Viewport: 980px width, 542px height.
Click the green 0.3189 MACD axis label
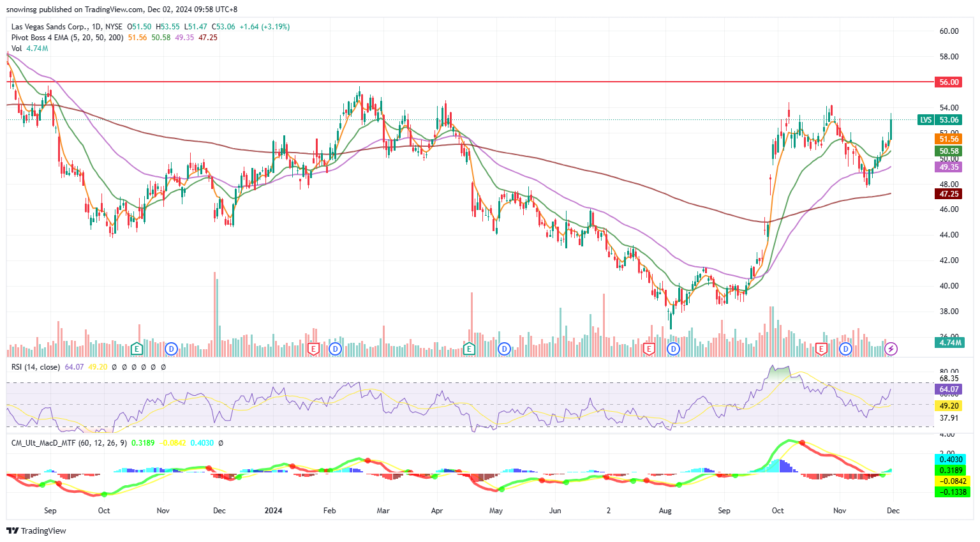[951, 470]
